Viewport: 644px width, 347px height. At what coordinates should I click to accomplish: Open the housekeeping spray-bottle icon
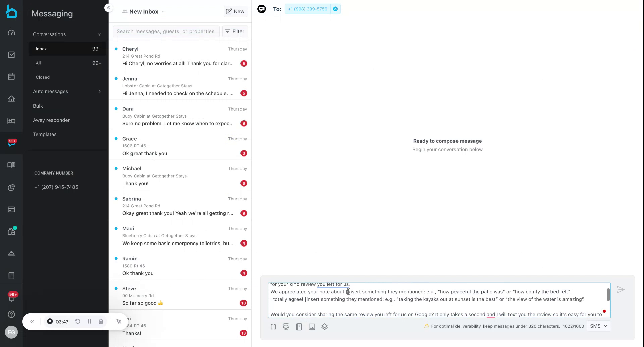[x=11, y=231]
